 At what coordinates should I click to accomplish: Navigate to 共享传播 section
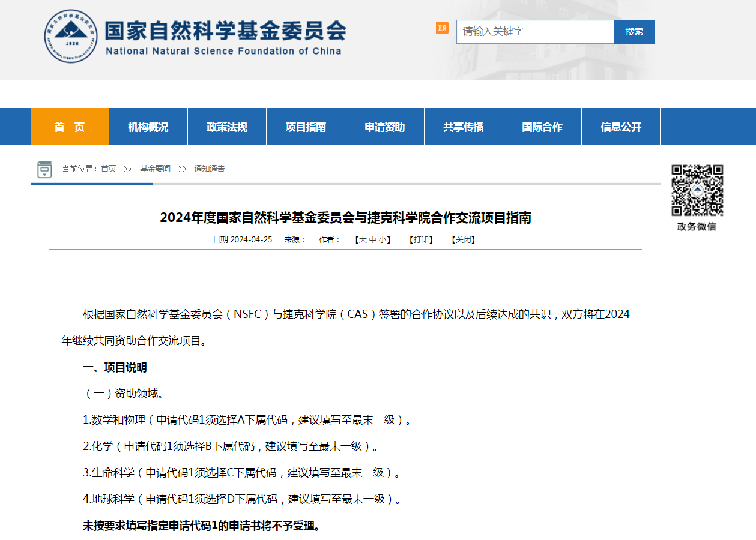[464, 127]
